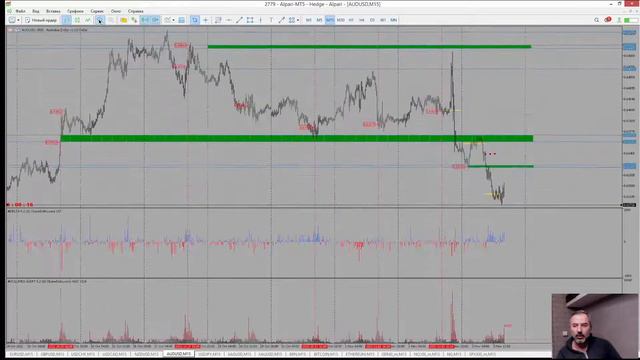Switch to the EURUSD,M15 chart tab
This screenshot has height=360, width=640.
click(22, 354)
